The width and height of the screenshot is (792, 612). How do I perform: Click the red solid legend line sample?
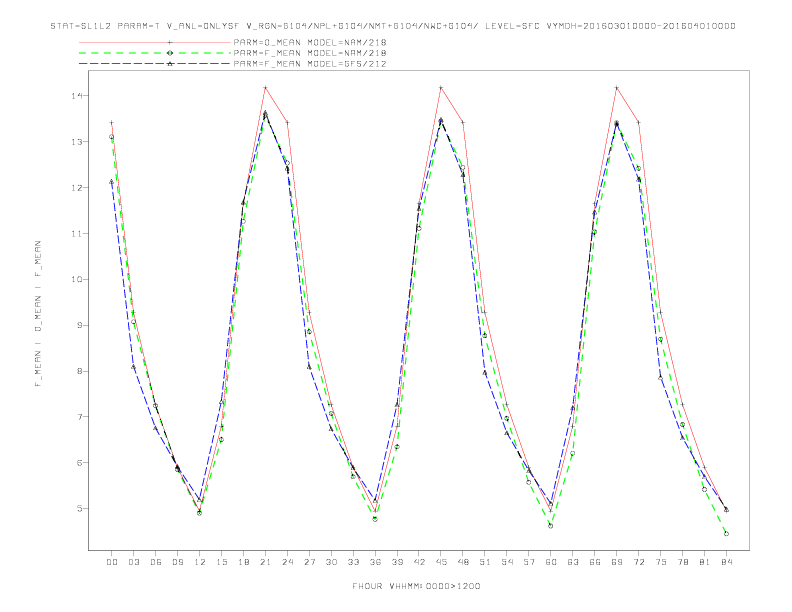[155, 42]
